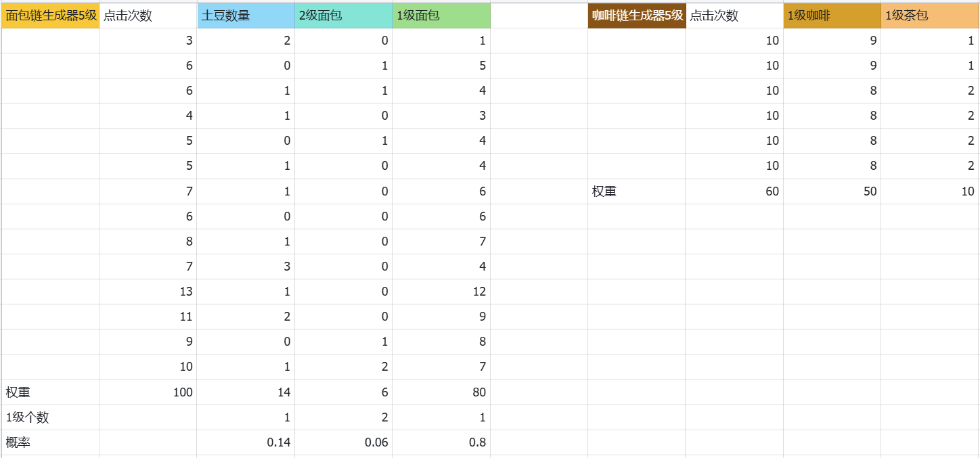Click the 1级茶包 weight value 10

tap(930, 191)
